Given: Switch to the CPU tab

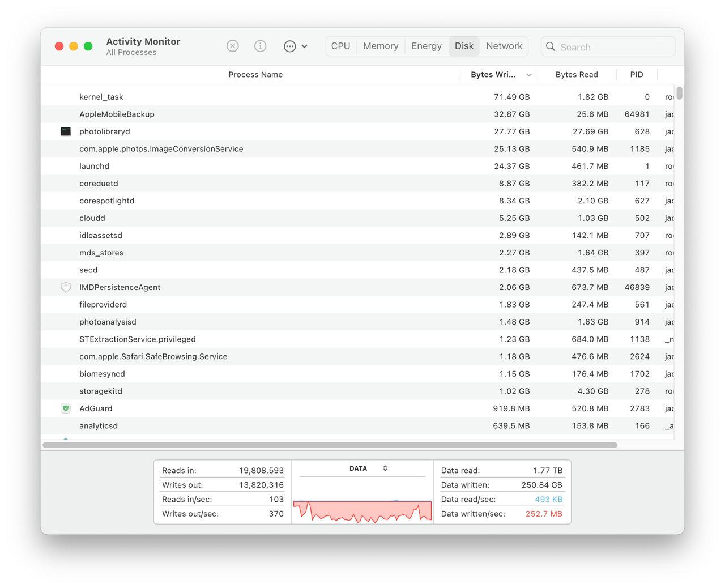Looking at the screenshot, I should (340, 46).
